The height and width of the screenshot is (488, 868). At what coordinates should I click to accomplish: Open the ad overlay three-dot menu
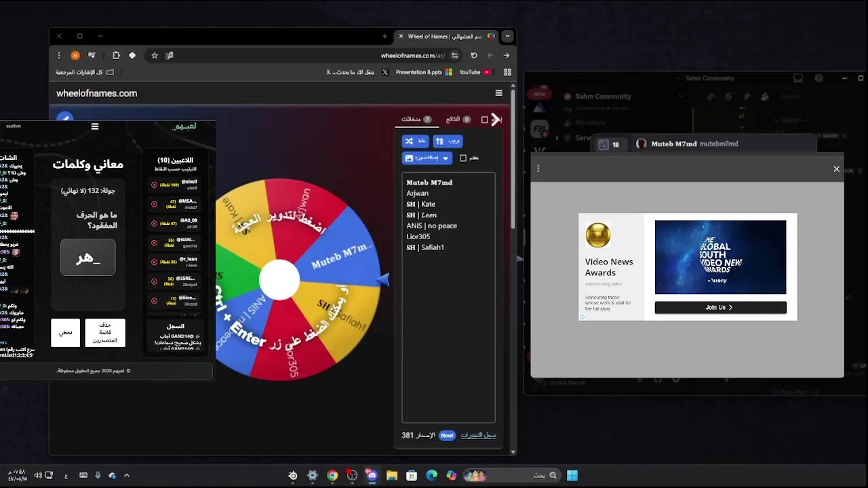[538, 169]
